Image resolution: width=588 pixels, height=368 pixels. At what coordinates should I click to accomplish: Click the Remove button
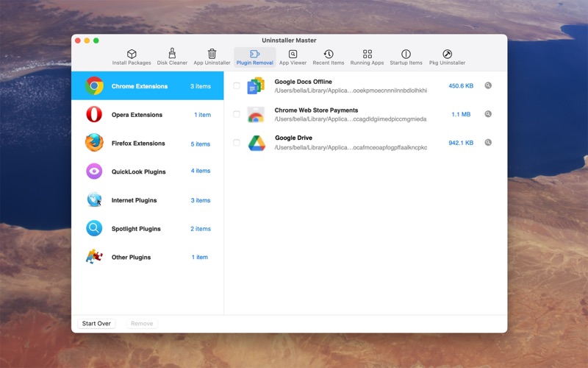142,323
